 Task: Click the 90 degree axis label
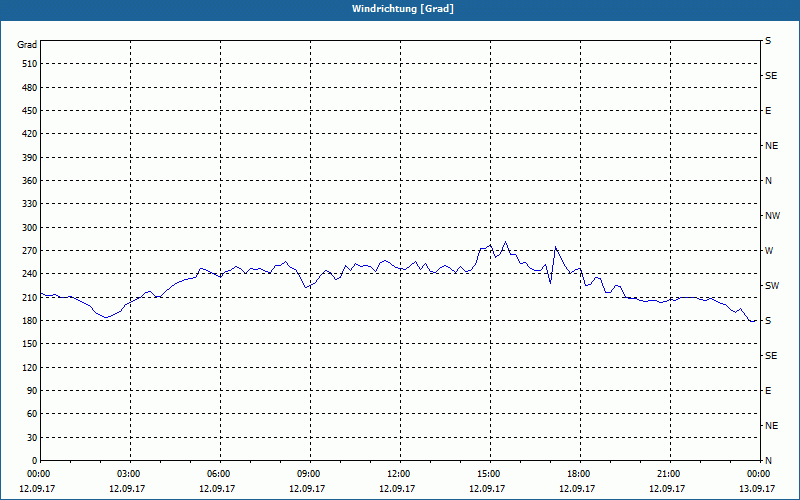coord(32,391)
